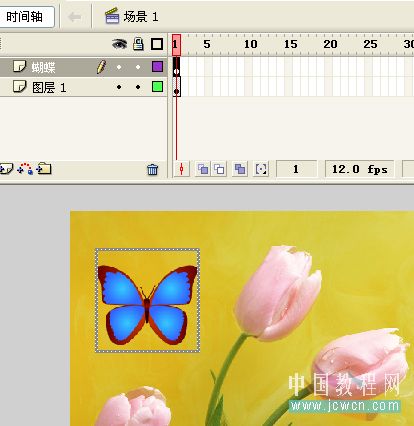Toggle Edit Multiple Frames button
414x426 pixels.
coord(240,169)
